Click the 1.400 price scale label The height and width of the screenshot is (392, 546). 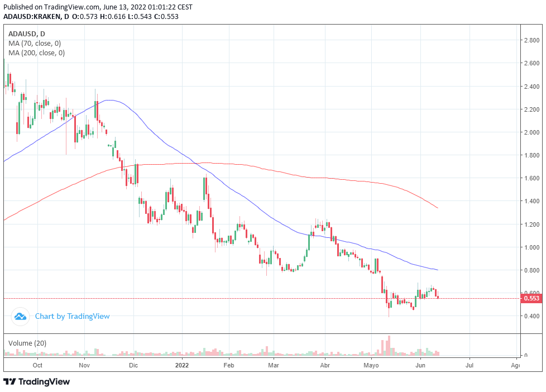[531, 201]
